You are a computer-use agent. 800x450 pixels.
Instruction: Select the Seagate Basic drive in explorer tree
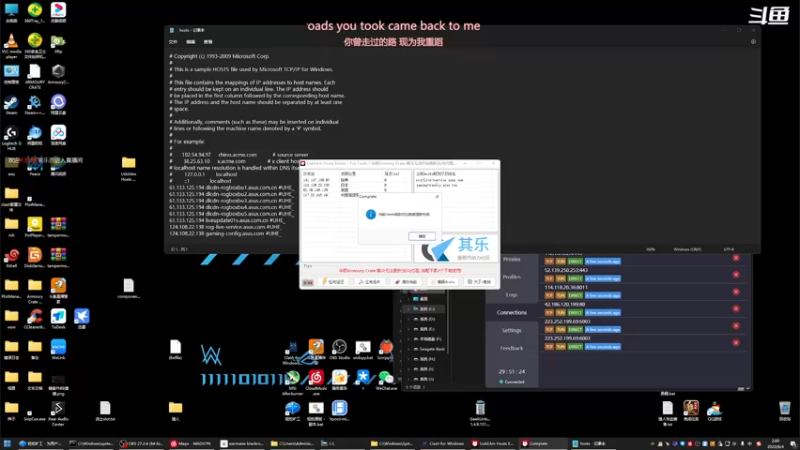(x=432, y=349)
